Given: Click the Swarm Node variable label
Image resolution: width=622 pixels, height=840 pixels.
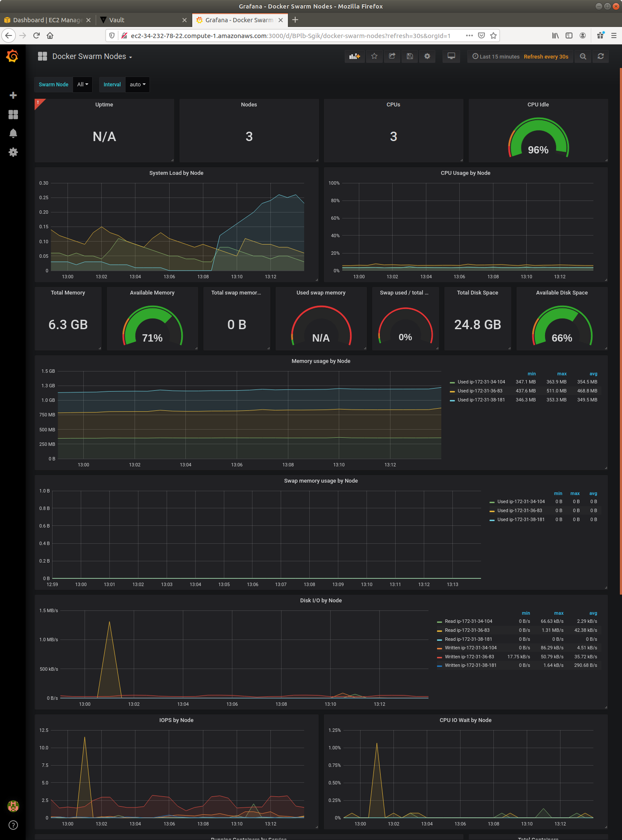Looking at the screenshot, I should [x=53, y=85].
